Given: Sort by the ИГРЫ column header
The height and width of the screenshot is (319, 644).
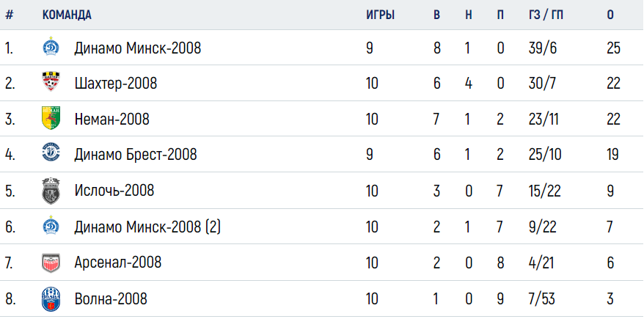Looking at the screenshot, I should (x=381, y=15).
